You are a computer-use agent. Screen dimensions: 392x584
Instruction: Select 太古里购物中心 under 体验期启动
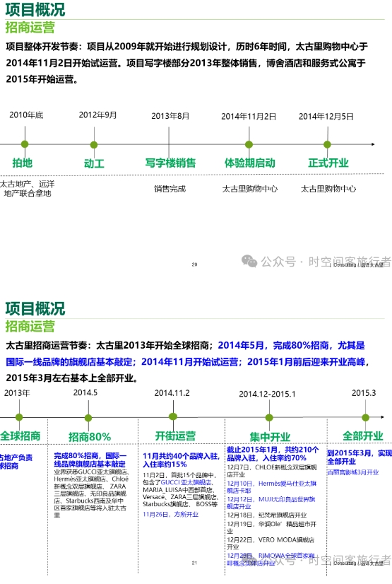(249, 189)
